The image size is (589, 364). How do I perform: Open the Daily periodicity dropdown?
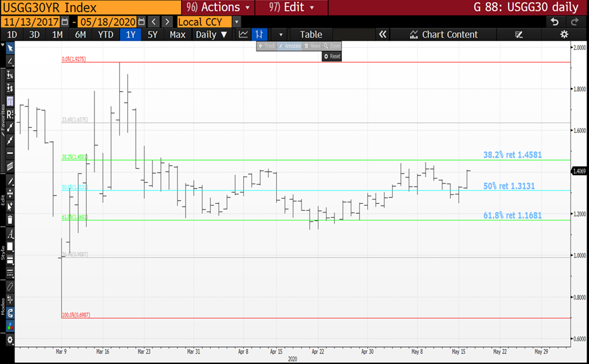click(x=211, y=35)
